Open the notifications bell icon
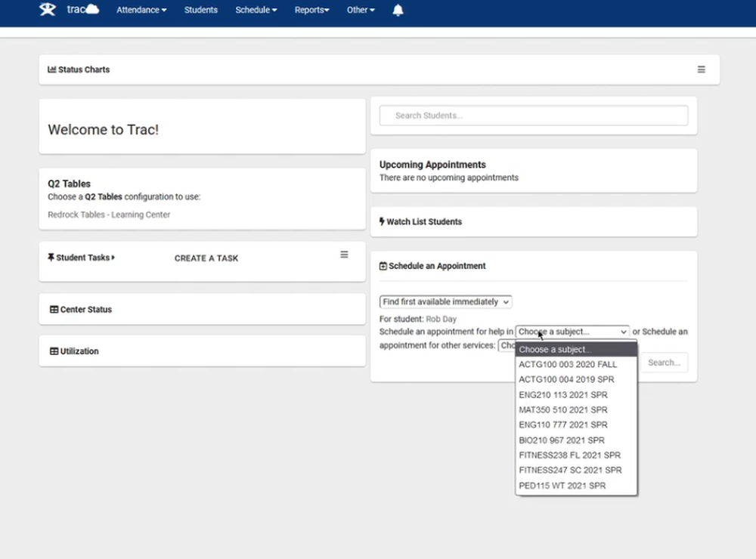Image resolution: width=756 pixels, height=559 pixels. point(398,10)
